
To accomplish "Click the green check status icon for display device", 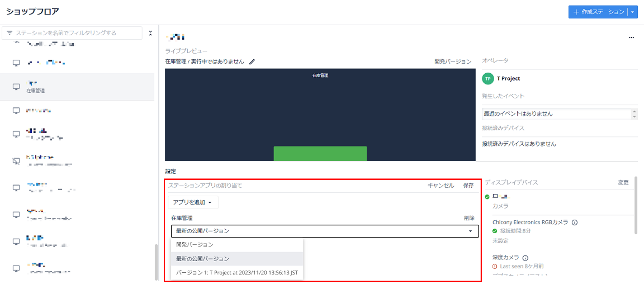I will point(487,197).
